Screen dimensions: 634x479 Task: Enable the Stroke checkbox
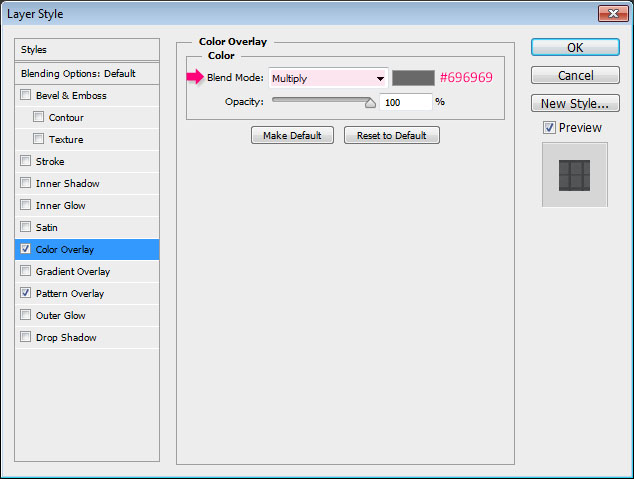[x=25, y=161]
